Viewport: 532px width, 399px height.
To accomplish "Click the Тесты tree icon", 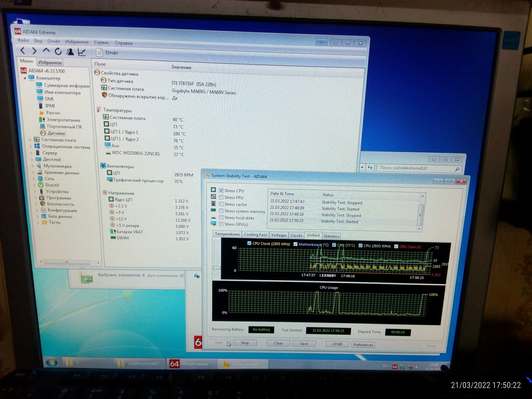I will pyautogui.click(x=44, y=222).
